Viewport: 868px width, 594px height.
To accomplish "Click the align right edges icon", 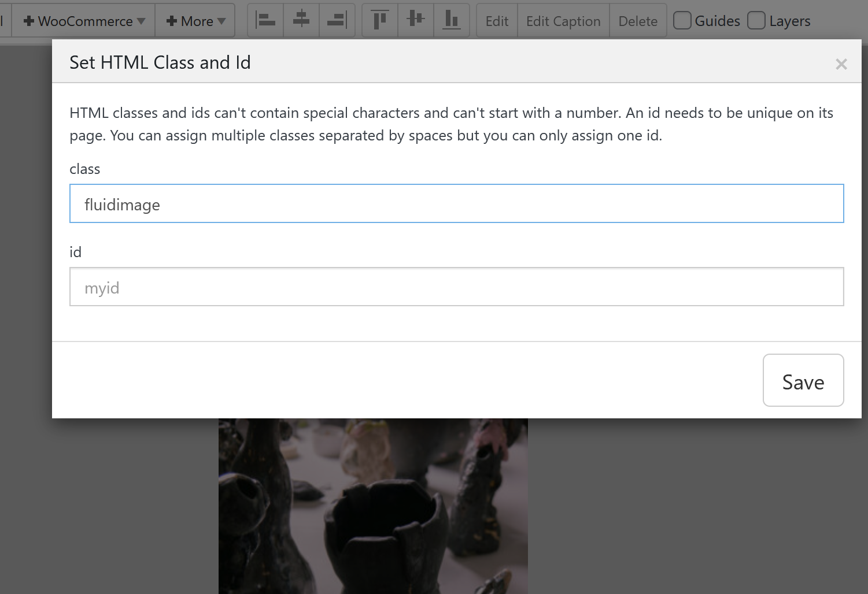I will [337, 21].
